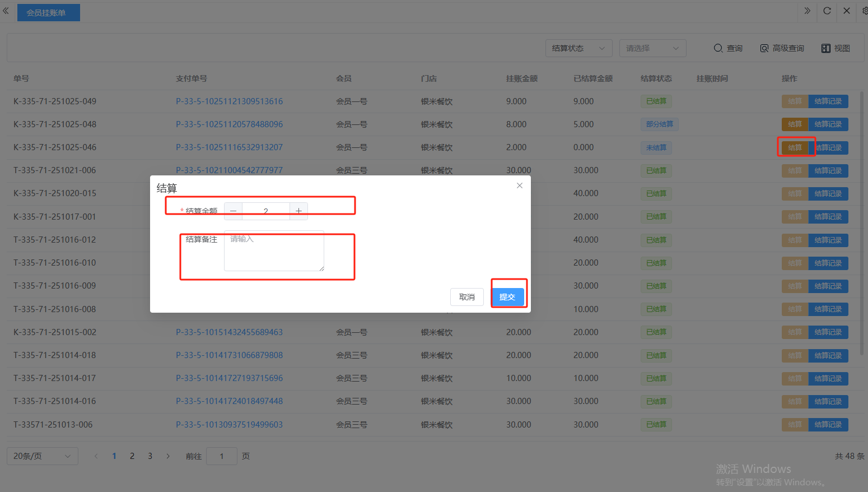Image resolution: width=868 pixels, height=492 pixels.
Task: Click the 提交 submit button
Action: (x=508, y=297)
